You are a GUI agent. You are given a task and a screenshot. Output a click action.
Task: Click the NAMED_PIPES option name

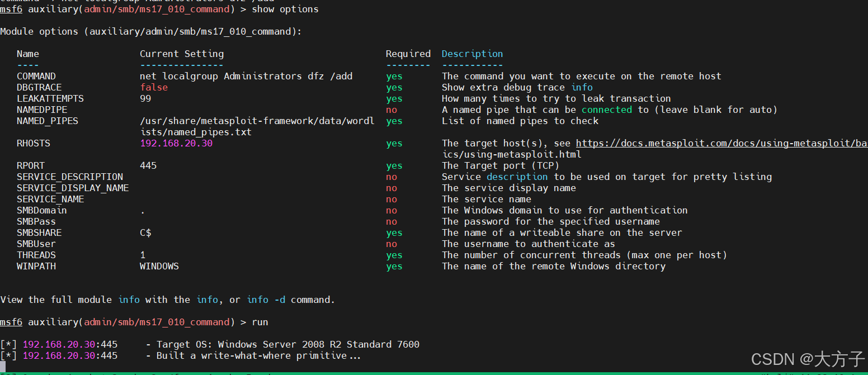tap(48, 121)
